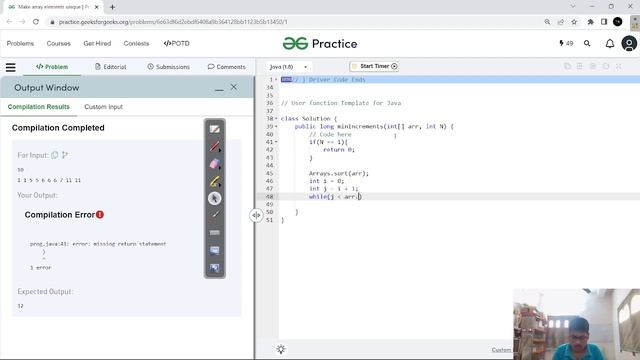Open the Editorial tab
640x360 pixels.
111,67
